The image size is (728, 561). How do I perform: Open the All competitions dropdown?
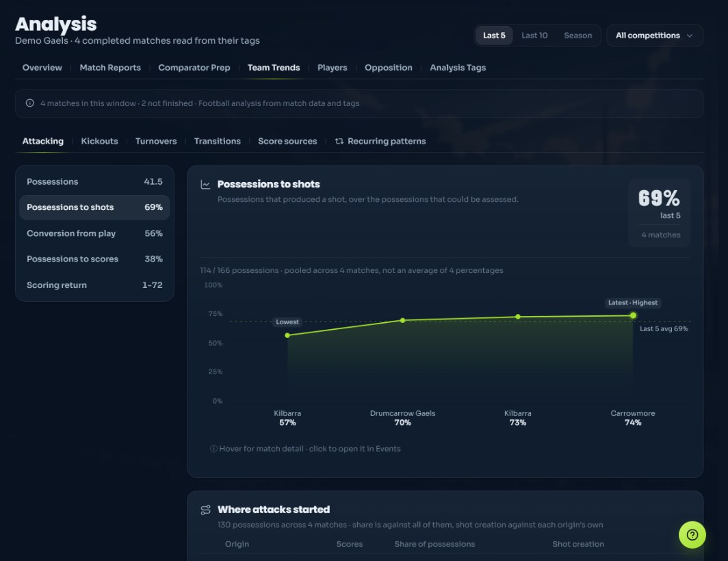pos(655,36)
